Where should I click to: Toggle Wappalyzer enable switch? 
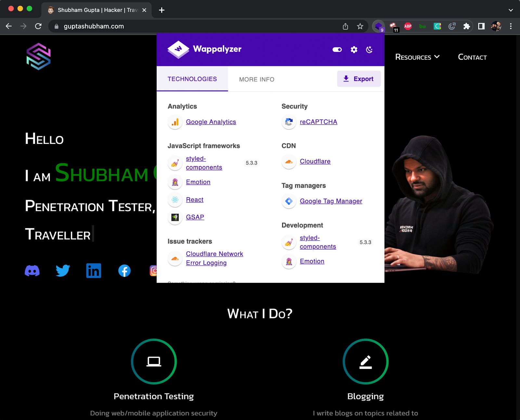point(337,49)
